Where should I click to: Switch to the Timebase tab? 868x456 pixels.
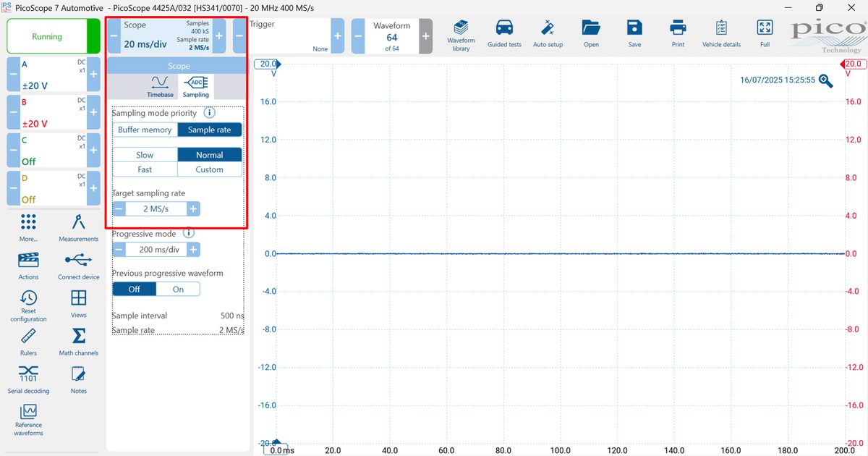coord(160,86)
